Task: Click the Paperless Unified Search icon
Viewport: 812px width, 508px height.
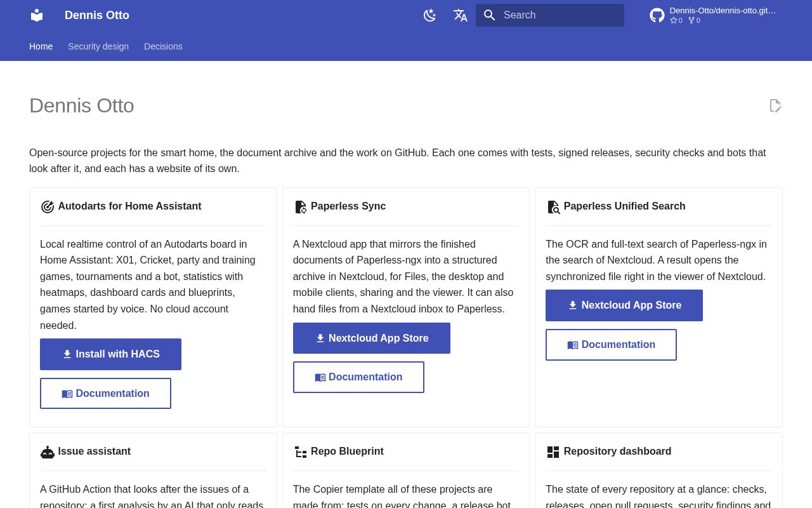Action: 554,207
